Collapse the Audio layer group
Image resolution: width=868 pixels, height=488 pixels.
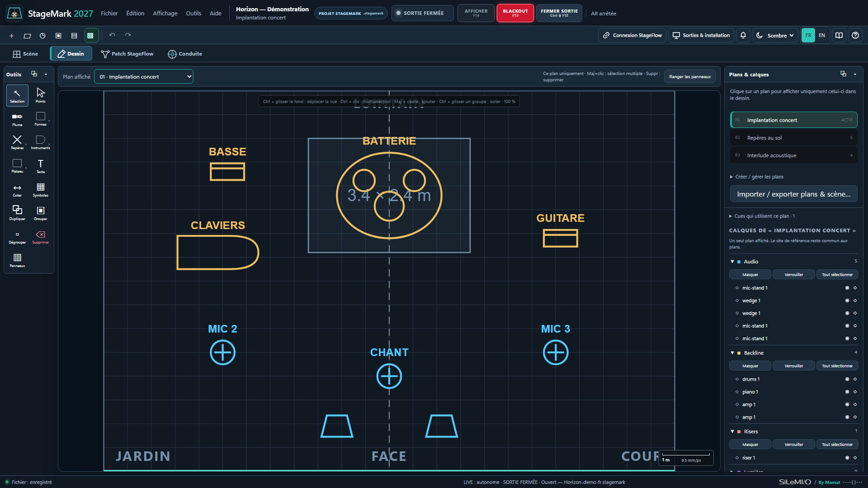click(x=732, y=262)
